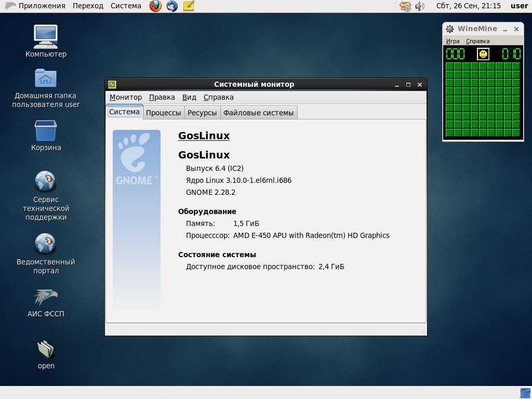This screenshot has height=399, width=532.
Task: Click the System Monitor resize grip corner
Action: pyautogui.click(x=423, y=331)
